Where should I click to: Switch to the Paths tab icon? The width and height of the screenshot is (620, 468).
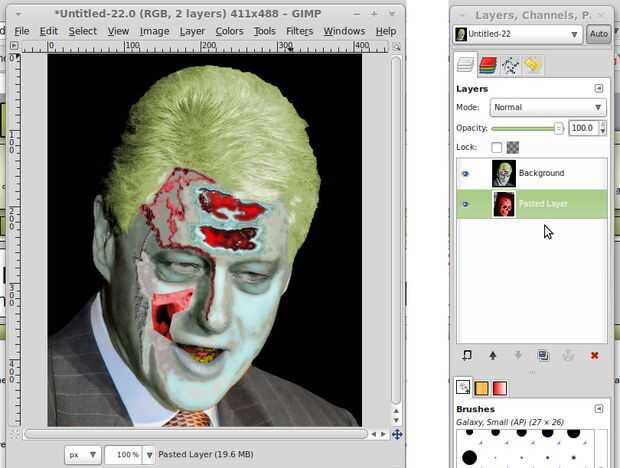click(510, 65)
